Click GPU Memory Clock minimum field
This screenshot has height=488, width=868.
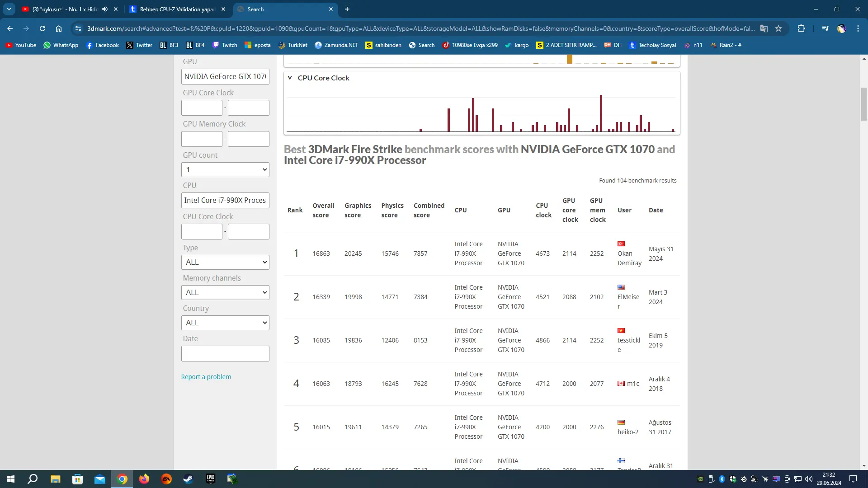coord(202,139)
